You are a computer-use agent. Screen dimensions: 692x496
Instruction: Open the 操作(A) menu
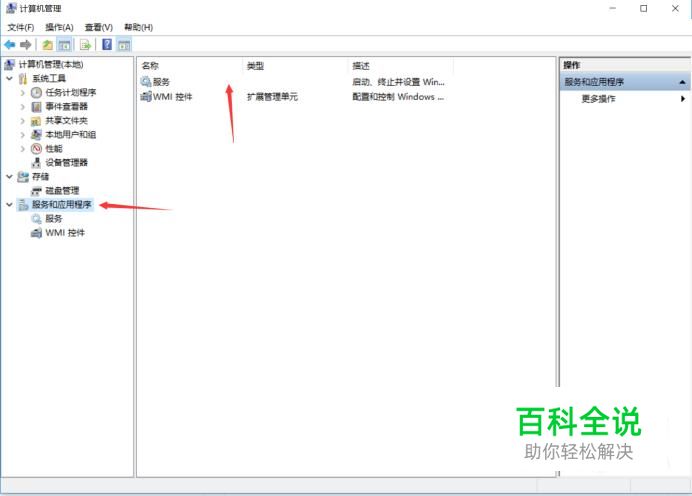click(59, 27)
